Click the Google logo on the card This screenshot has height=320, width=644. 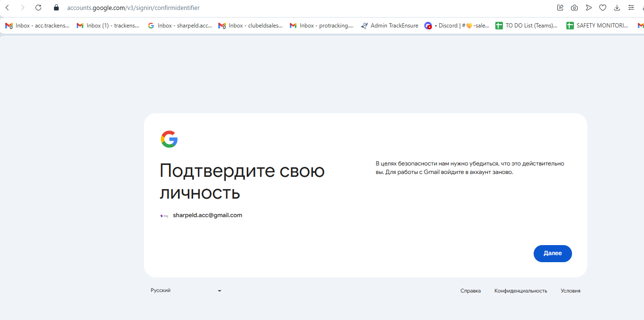pos(169,139)
